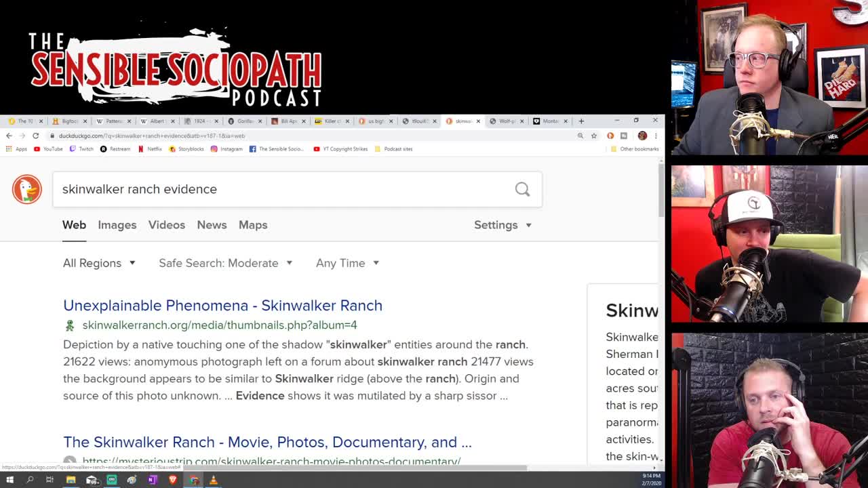868x488 pixels.
Task: Expand the Settings dropdown
Action: (502, 225)
